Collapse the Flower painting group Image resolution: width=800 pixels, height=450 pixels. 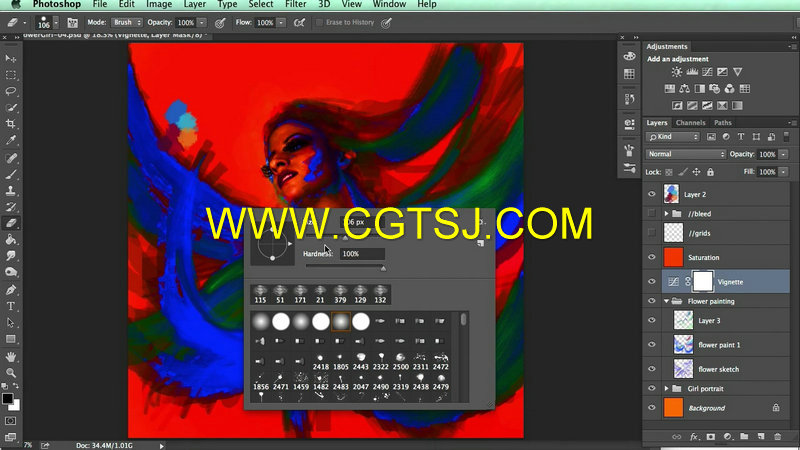pyautogui.click(x=666, y=301)
